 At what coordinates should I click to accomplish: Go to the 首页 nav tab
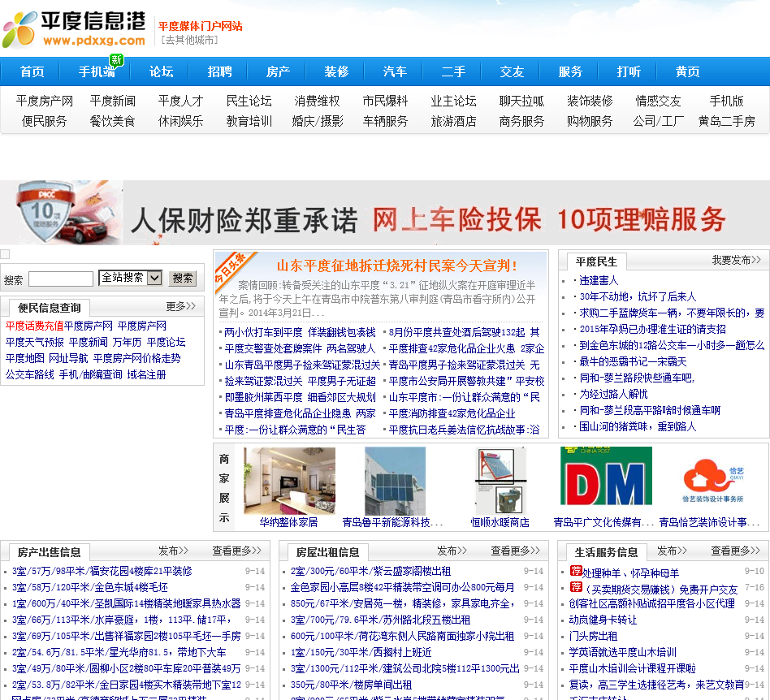32,71
